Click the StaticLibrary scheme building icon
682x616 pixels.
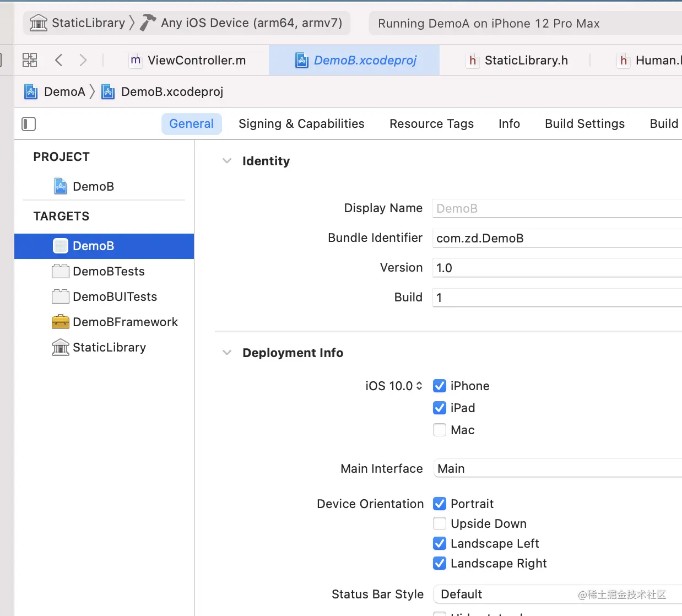pyautogui.click(x=39, y=23)
